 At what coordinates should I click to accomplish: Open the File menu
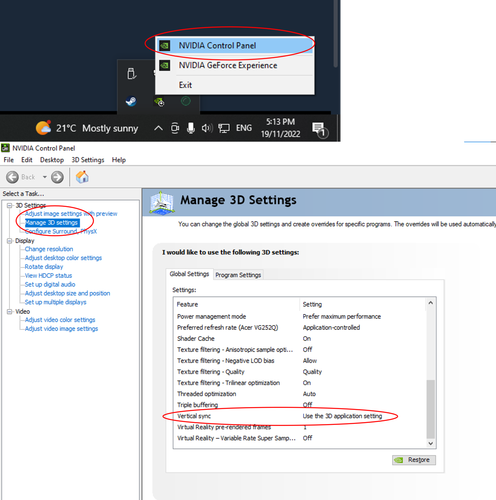[9, 160]
